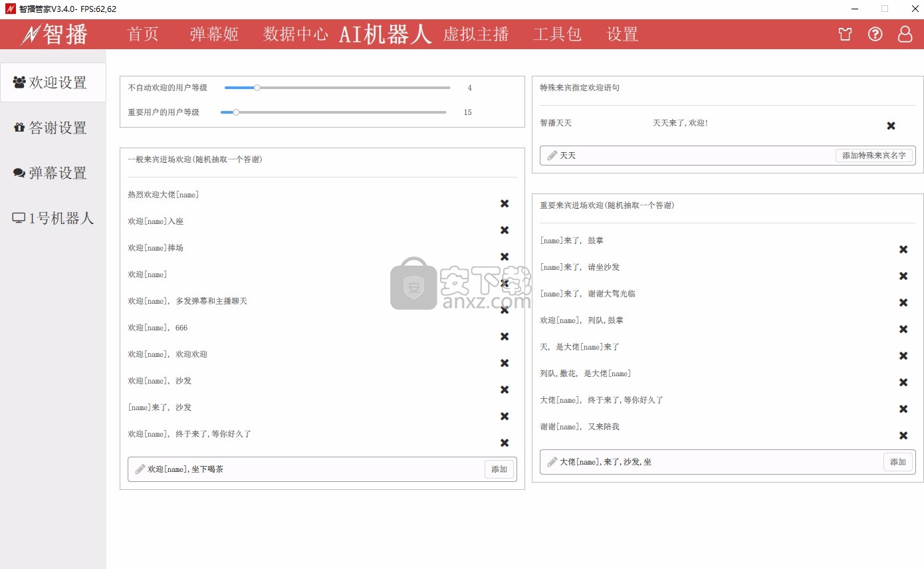The height and width of the screenshot is (569, 924).
Task: Open the 设置 tab in header
Action: pyautogui.click(x=623, y=34)
